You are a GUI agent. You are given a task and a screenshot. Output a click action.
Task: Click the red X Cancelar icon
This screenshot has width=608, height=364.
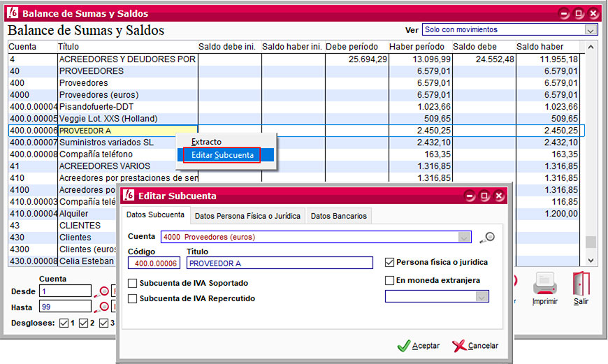pyautogui.click(x=459, y=346)
